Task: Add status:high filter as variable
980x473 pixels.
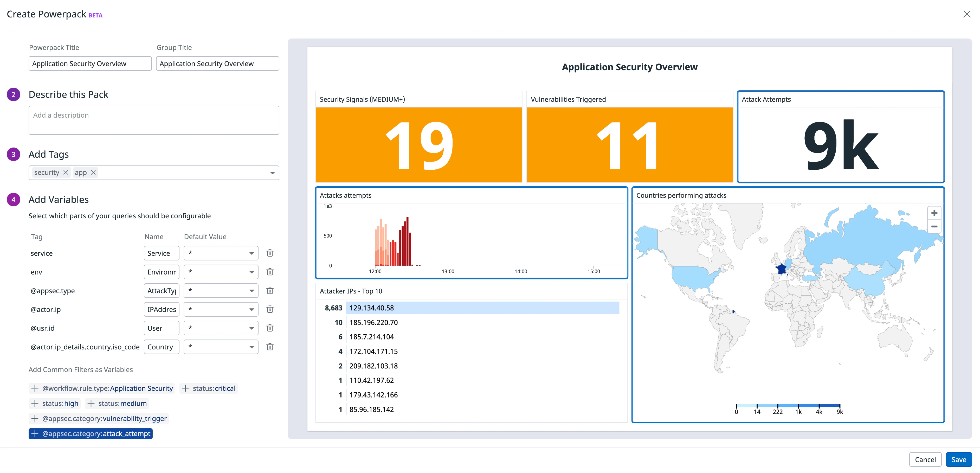Action: tap(55, 403)
